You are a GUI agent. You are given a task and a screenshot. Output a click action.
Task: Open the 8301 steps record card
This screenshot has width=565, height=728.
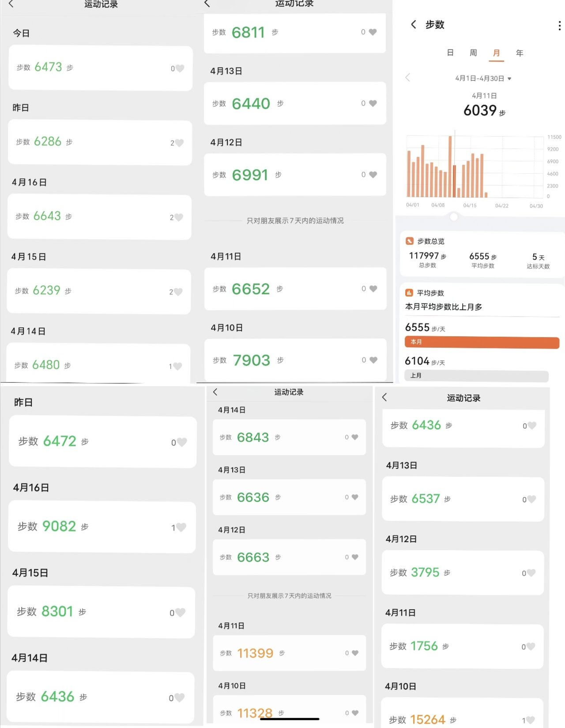point(101,612)
